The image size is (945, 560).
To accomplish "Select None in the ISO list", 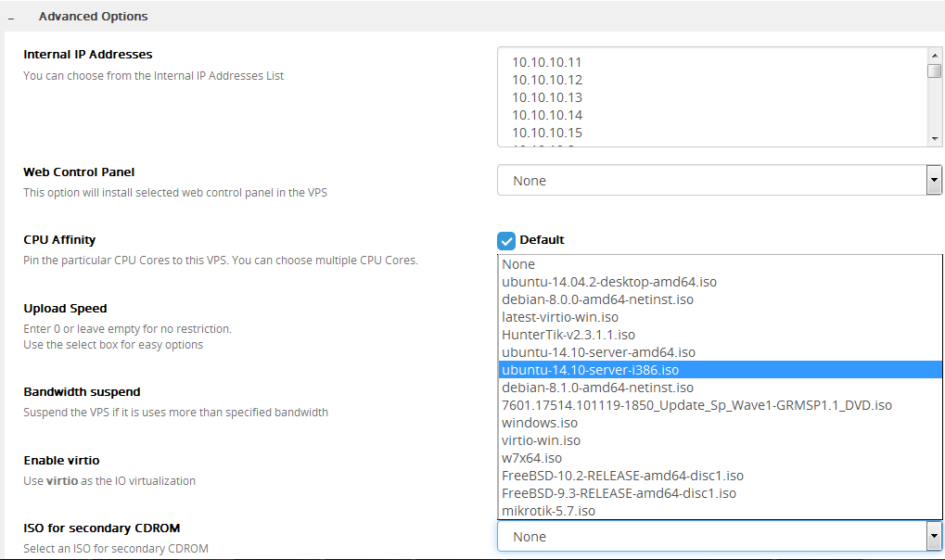I will click(519, 264).
